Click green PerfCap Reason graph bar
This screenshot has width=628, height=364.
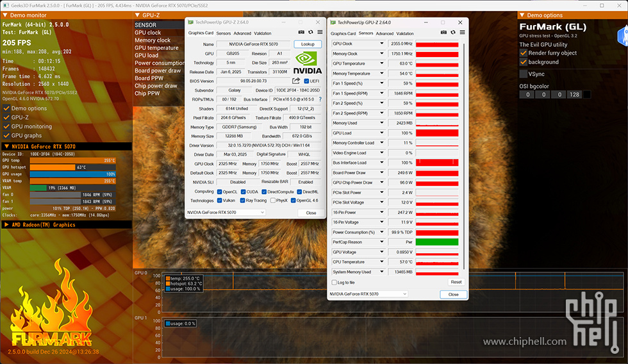pyautogui.click(x=437, y=242)
